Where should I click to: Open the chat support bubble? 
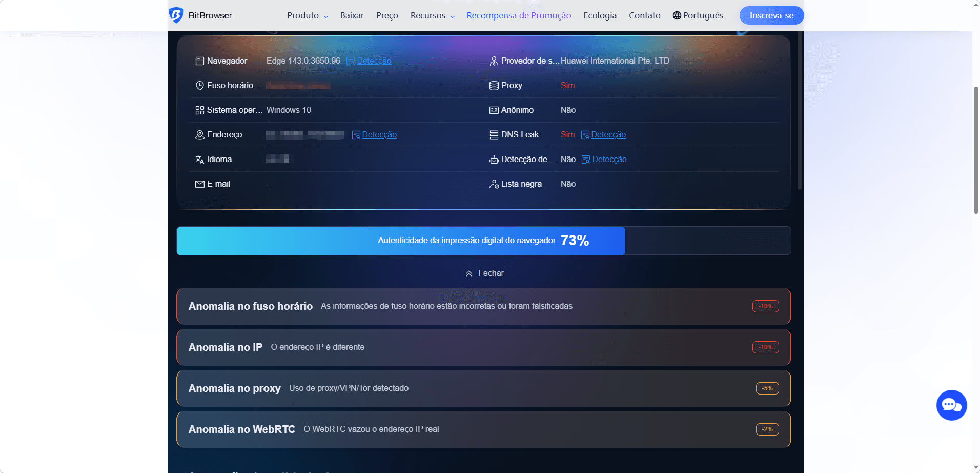[951, 405]
